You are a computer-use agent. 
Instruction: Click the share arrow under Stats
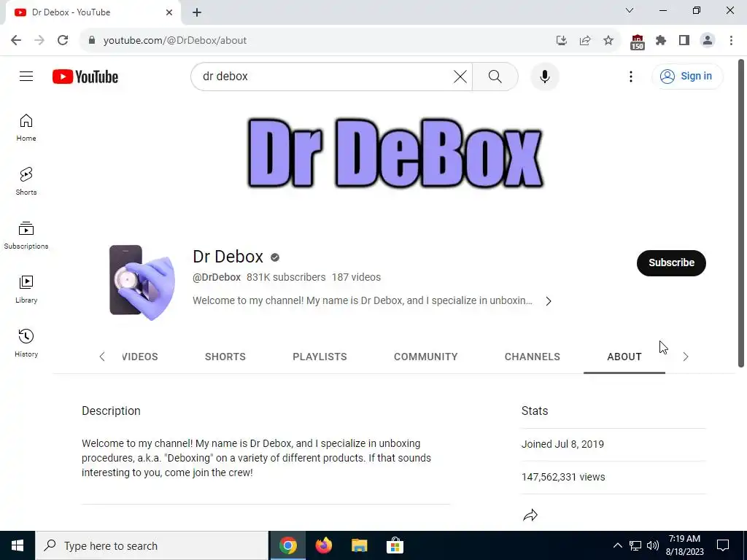coord(530,516)
